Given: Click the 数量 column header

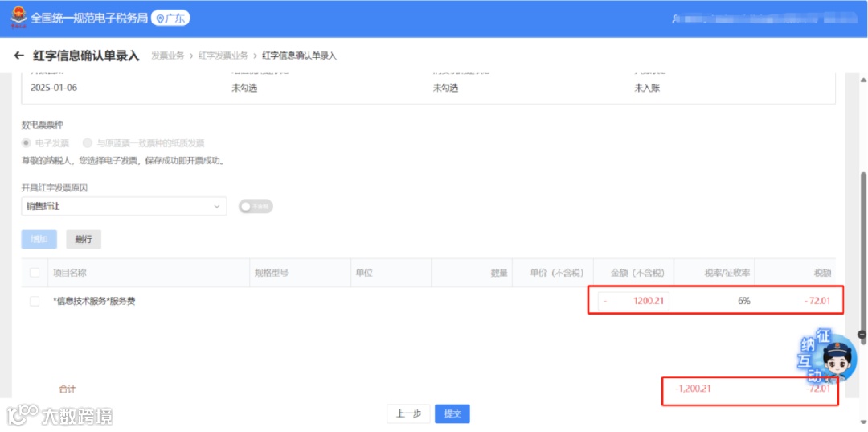Looking at the screenshot, I should click(x=499, y=273).
